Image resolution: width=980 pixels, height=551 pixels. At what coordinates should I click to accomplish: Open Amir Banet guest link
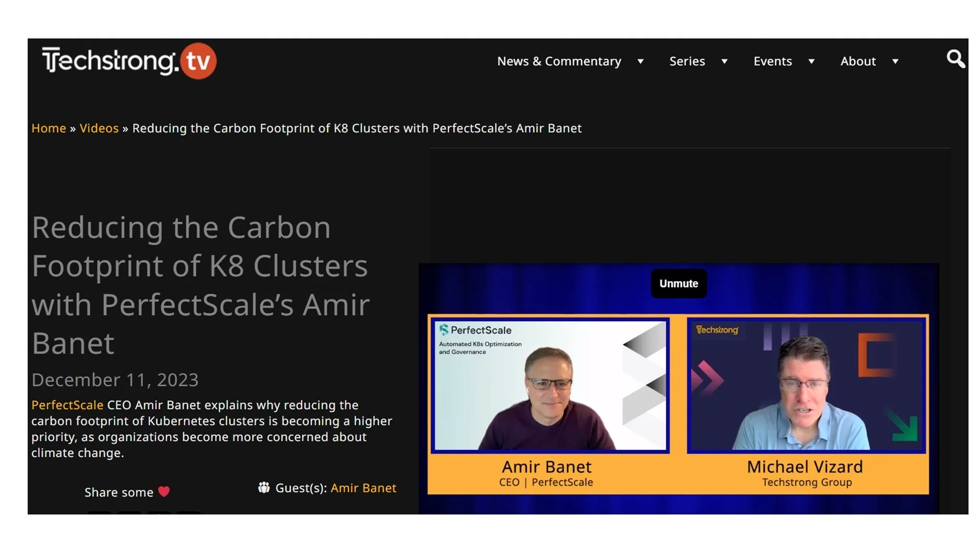(363, 488)
